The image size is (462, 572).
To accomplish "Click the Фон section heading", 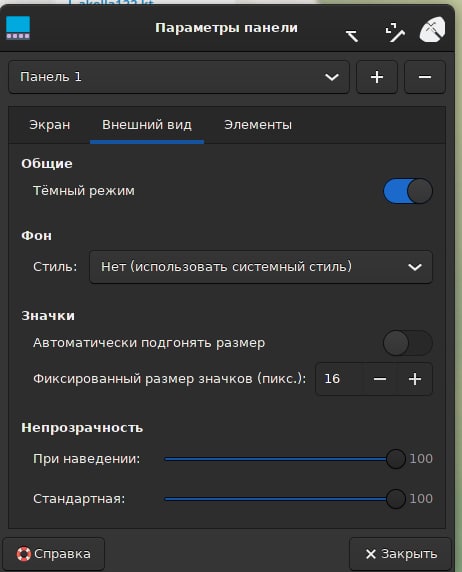I will pos(36,235).
